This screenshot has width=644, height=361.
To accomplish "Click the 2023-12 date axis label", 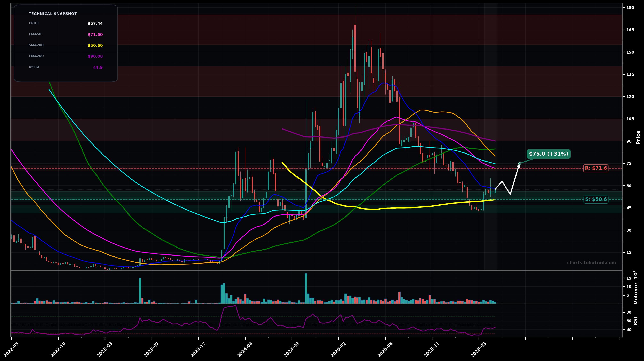I will [198, 349].
